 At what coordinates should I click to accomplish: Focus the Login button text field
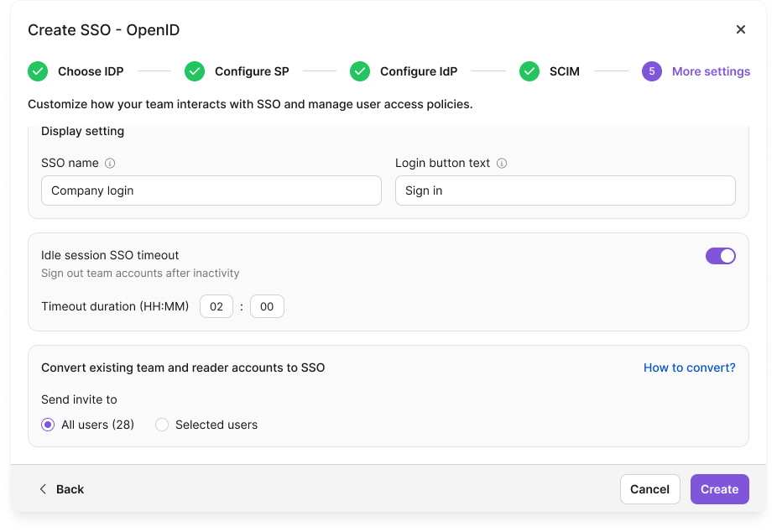point(565,190)
